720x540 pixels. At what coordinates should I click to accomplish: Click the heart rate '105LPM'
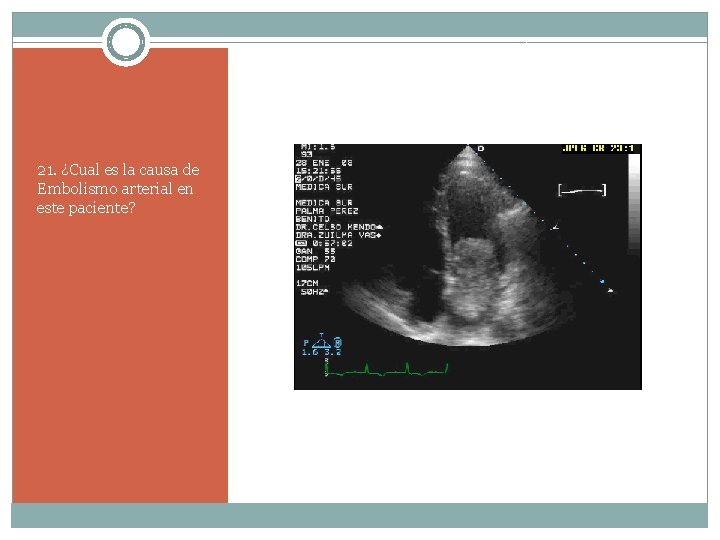tap(312, 267)
